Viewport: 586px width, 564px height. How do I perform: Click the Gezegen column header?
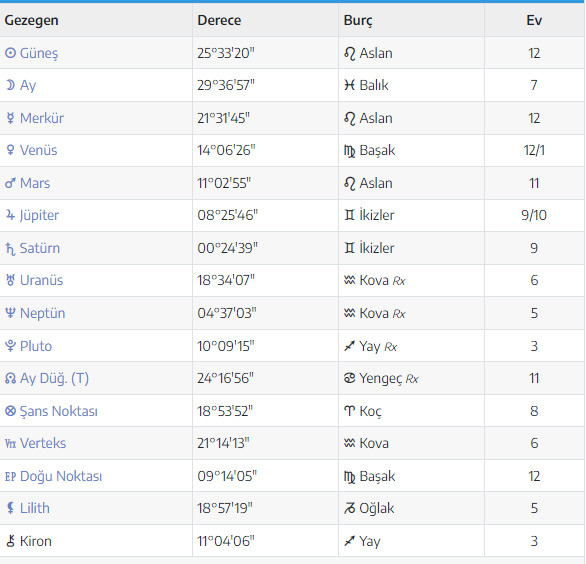[x=31, y=20]
